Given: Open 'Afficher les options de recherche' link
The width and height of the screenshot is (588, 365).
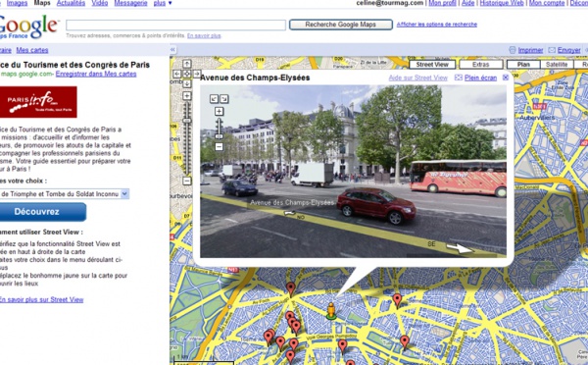Looking at the screenshot, I should pos(437,25).
